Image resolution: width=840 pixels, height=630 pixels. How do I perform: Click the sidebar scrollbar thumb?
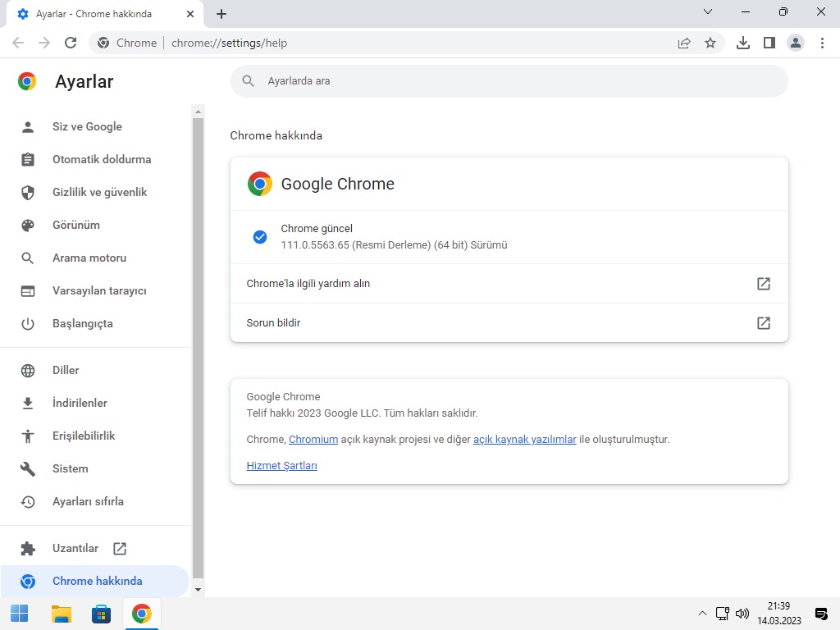point(198,348)
